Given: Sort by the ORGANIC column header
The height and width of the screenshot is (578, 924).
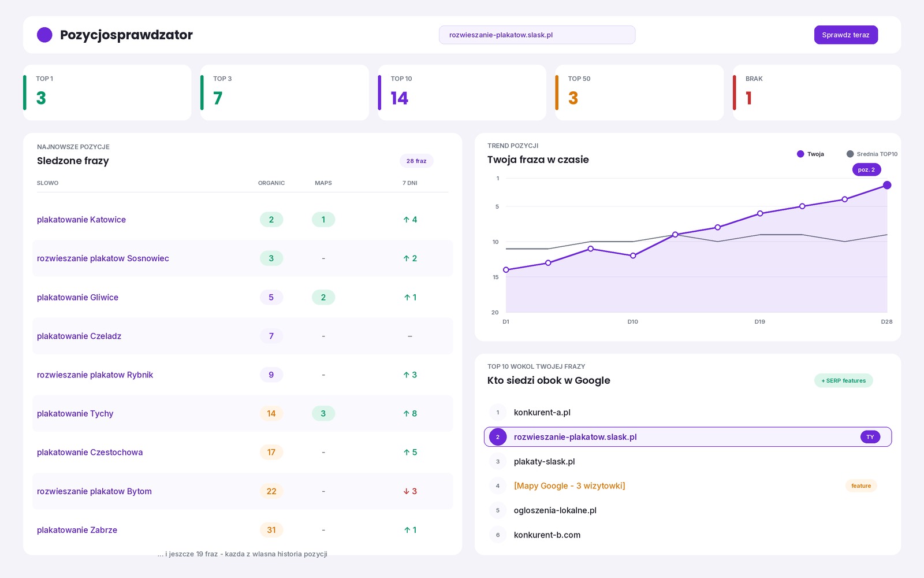Looking at the screenshot, I should pos(271,183).
